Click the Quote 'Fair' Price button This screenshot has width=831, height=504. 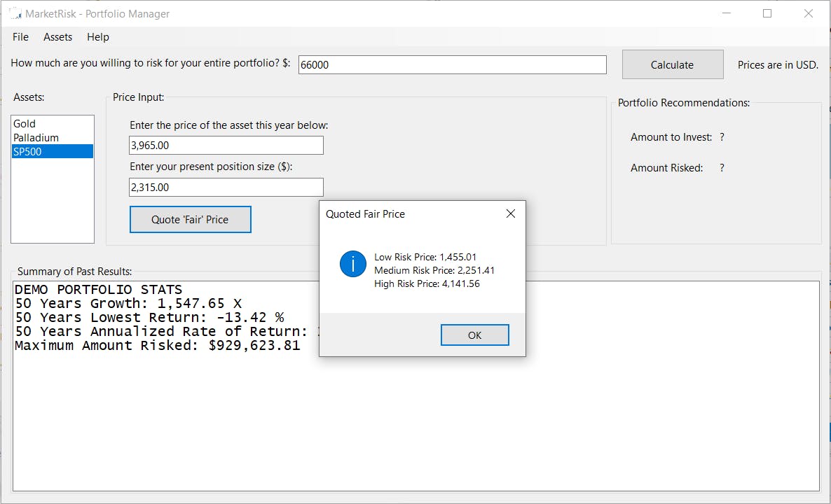191,219
